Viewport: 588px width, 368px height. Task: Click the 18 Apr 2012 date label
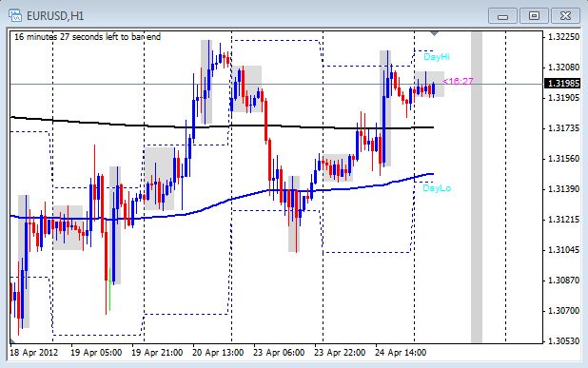coord(33,353)
